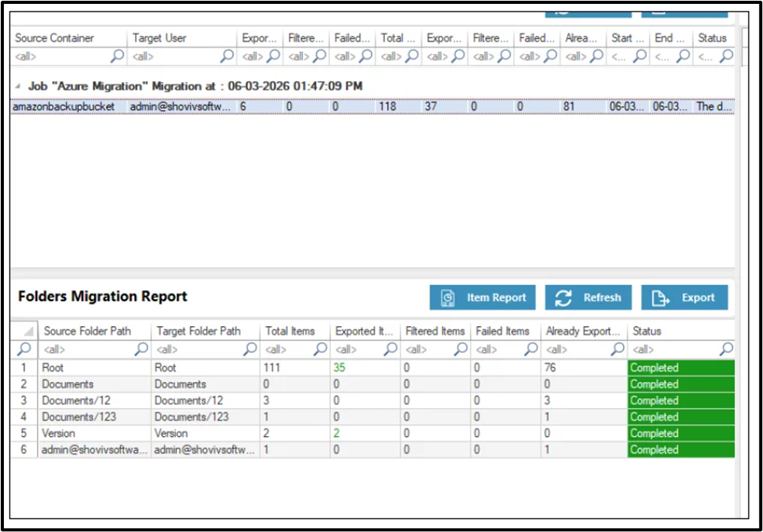
Task: Click magnifier at folder grid row-number column
Action: pyautogui.click(x=24, y=348)
